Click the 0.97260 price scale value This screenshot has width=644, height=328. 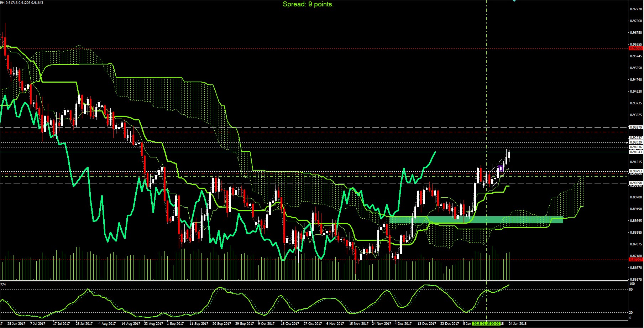click(x=636, y=21)
